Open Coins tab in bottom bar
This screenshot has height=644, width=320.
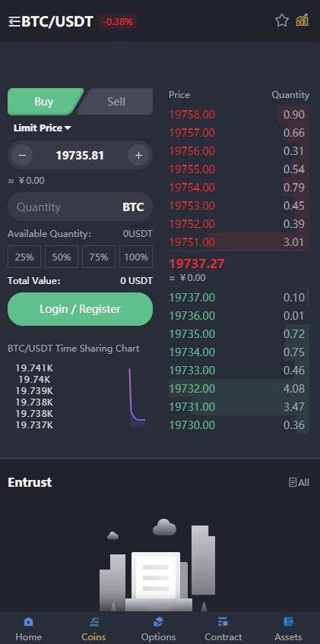(x=93, y=630)
